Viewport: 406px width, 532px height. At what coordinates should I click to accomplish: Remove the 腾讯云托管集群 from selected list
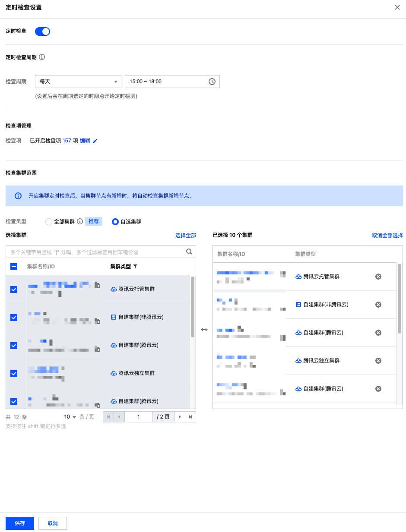tap(378, 277)
